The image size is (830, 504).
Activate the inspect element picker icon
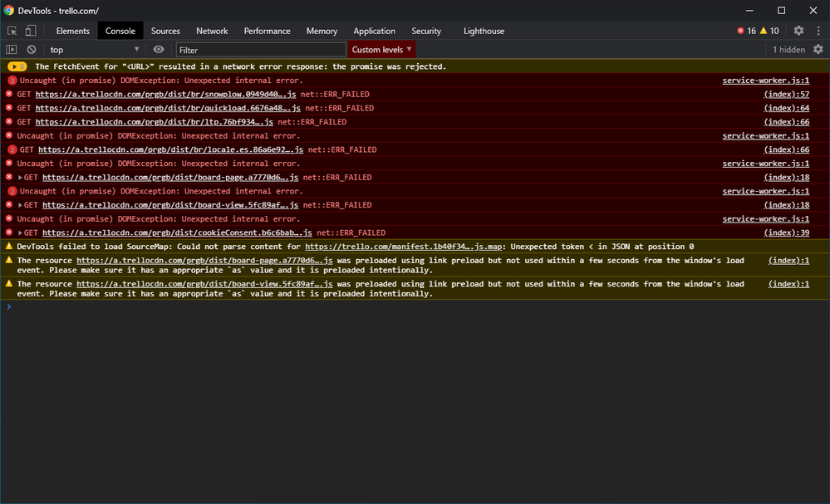[x=12, y=31]
